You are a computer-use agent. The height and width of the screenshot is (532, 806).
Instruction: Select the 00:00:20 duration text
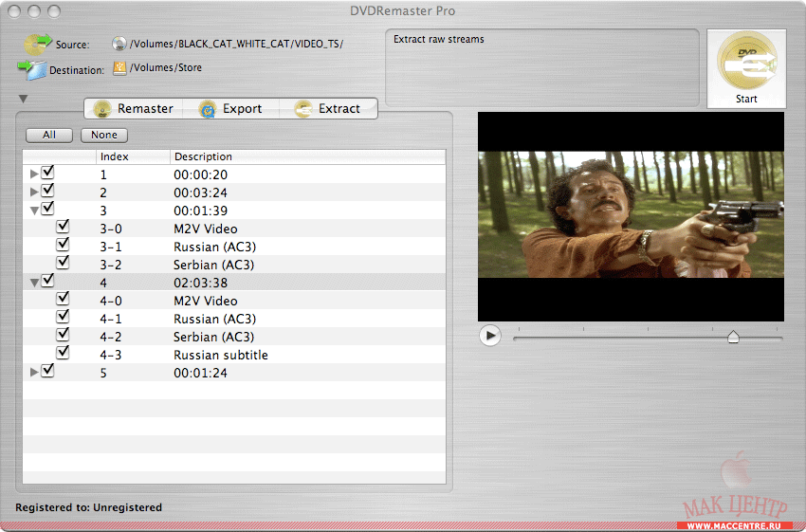(200, 174)
